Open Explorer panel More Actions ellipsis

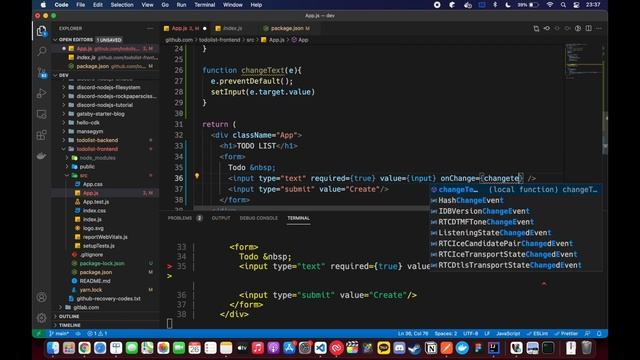(x=150, y=28)
